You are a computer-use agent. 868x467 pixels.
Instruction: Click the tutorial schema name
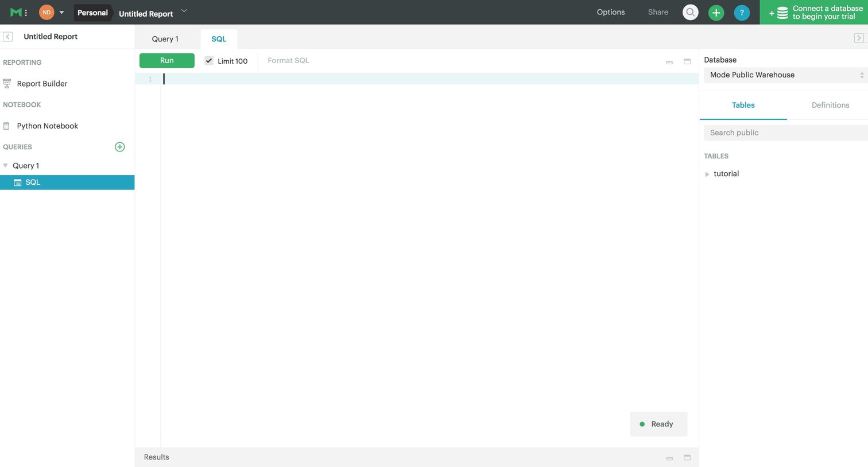(x=726, y=174)
